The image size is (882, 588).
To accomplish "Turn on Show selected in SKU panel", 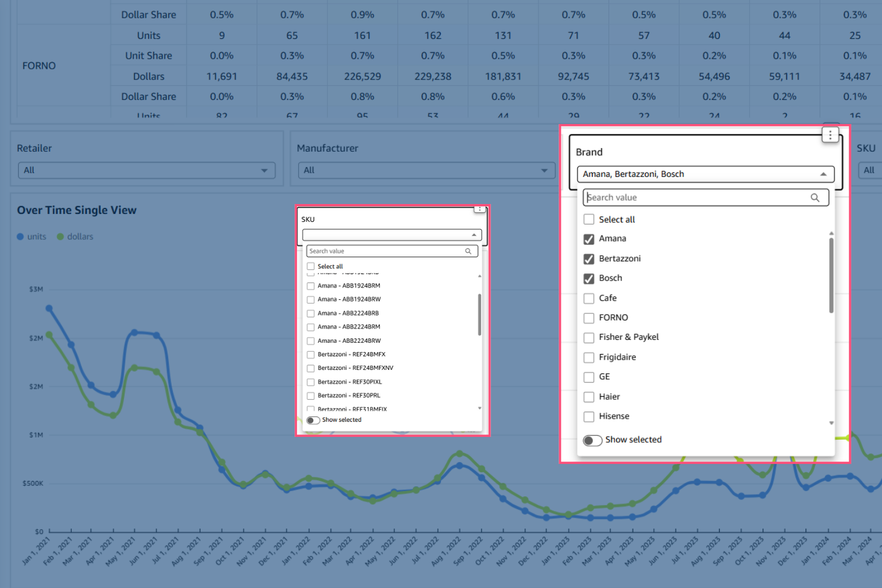I will (x=313, y=420).
